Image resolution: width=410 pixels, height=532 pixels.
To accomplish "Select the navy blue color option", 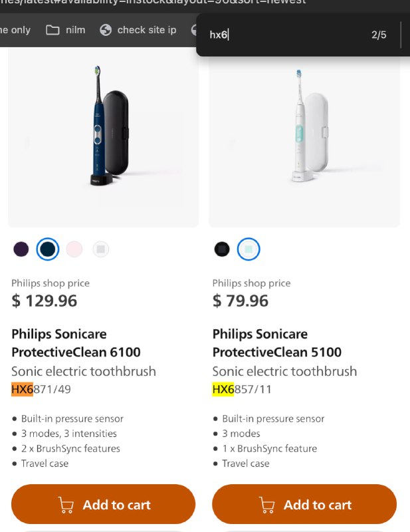I will [48, 249].
